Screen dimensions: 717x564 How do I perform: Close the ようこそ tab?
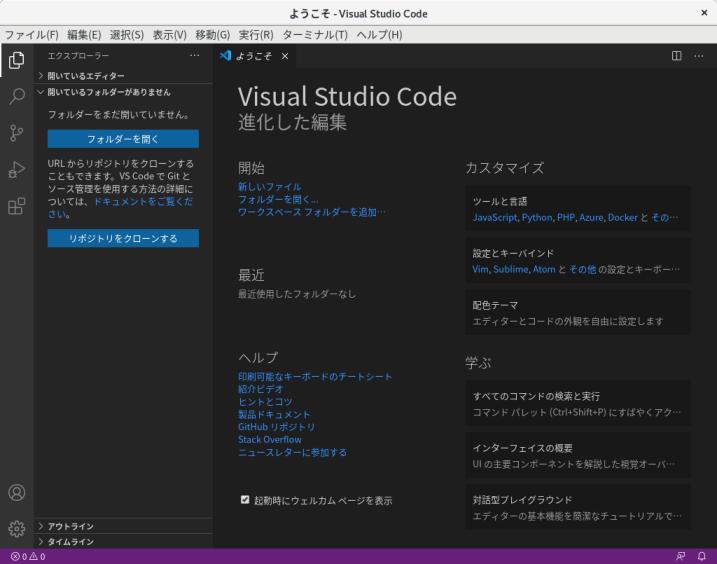285,56
